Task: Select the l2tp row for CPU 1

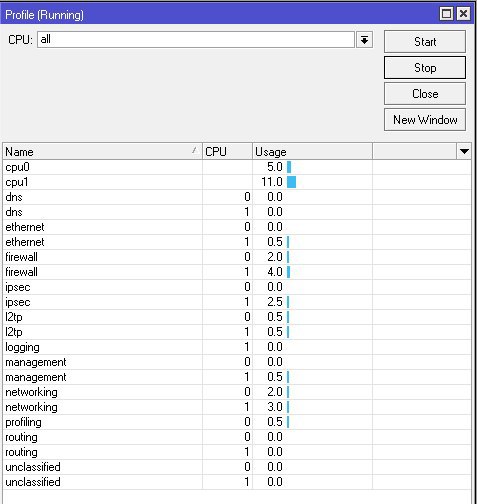Action: [237, 332]
